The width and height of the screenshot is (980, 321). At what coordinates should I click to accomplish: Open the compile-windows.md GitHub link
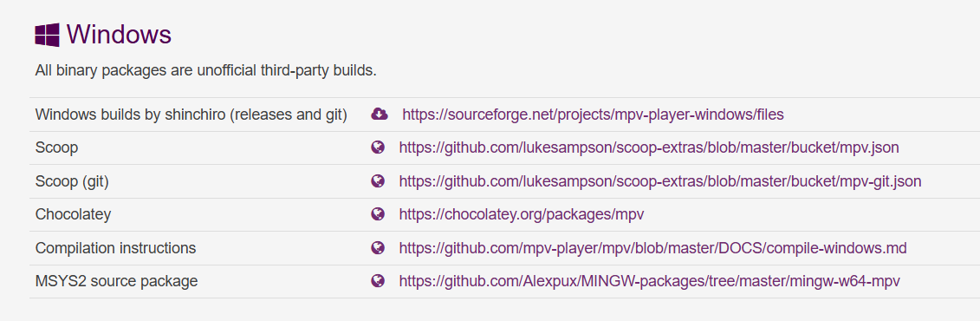pyautogui.click(x=652, y=248)
